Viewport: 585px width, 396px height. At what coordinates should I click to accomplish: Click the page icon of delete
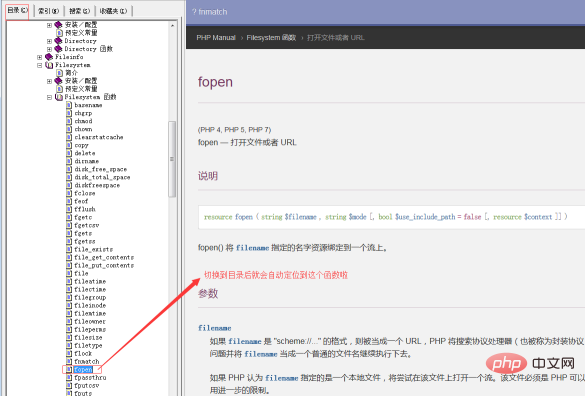click(69, 153)
